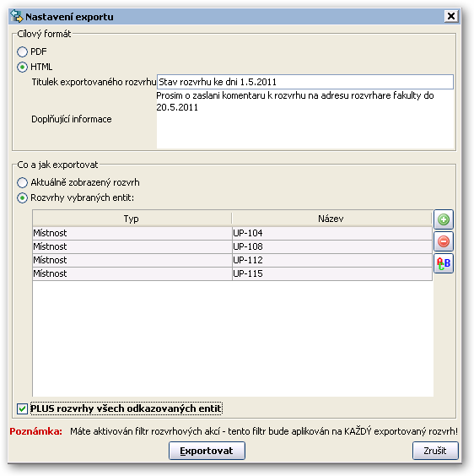Select the UP-104 table row
The width and height of the screenshot is (474, 476).
pyautogui.click(x=232, y=233)
